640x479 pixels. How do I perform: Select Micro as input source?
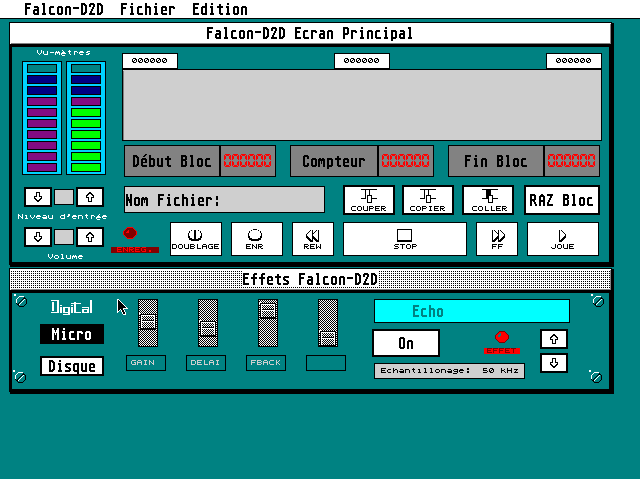(72, 334)
